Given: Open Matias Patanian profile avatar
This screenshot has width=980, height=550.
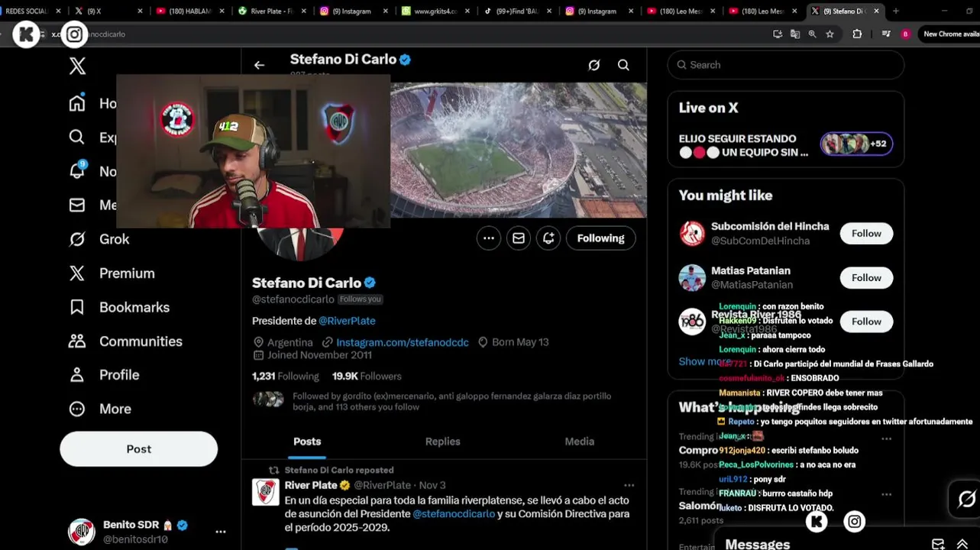Looking at the screenshot, I should pos(692,278).
